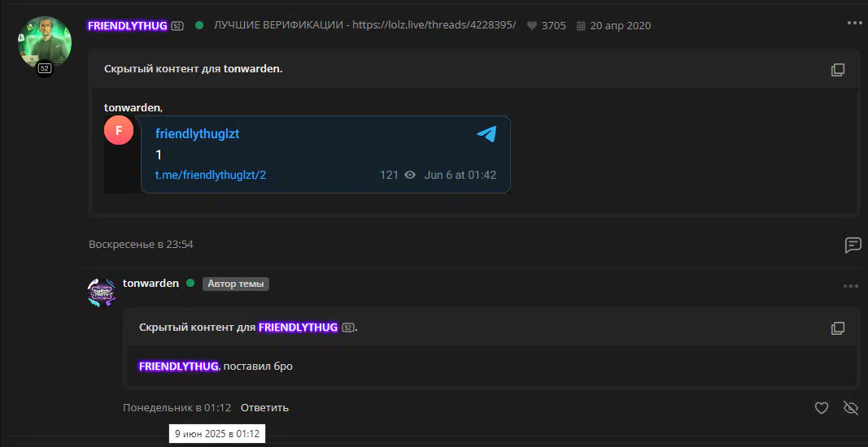Click the 52 badge in the hidden content header
This screenshot has width=868, height=447.
(347, 328)
